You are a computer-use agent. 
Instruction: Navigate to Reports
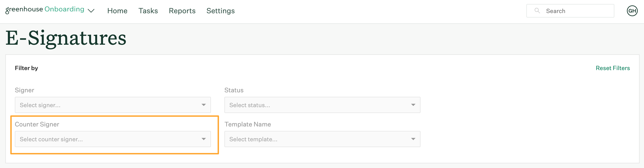tap(182, 11)
